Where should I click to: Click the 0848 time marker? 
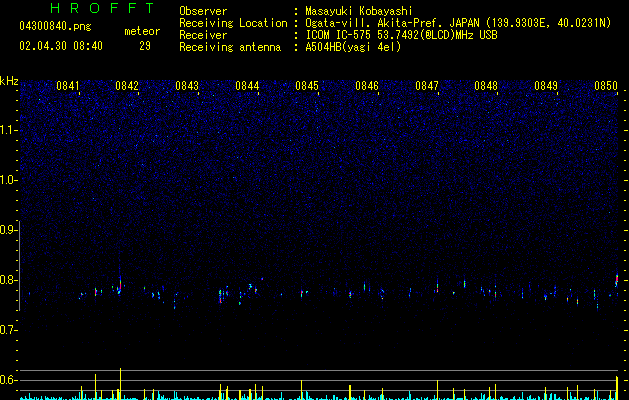(486, 86)
